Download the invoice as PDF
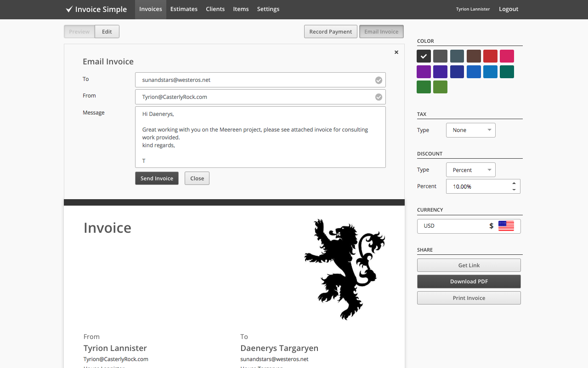 pyautogui.click(x=469, y=282)
